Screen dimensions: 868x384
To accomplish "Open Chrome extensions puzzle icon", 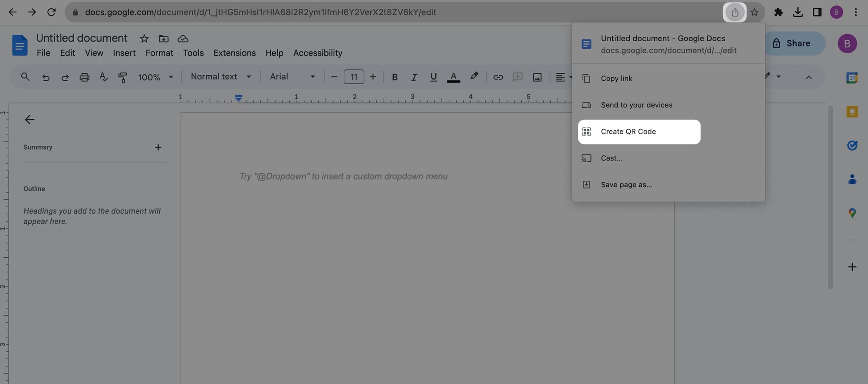I will [x=779, y=12].
